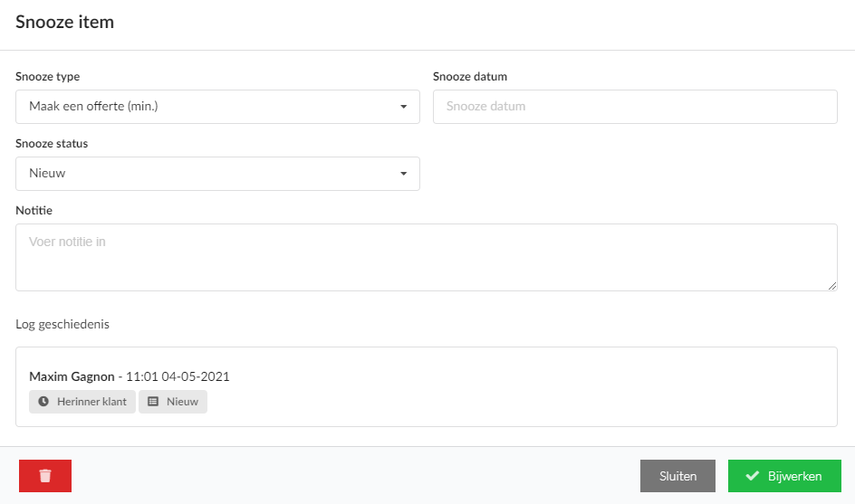The width and height of the screenshot is (855, 504).
Task: Click the Snooze datum field label
Action: 469,77
